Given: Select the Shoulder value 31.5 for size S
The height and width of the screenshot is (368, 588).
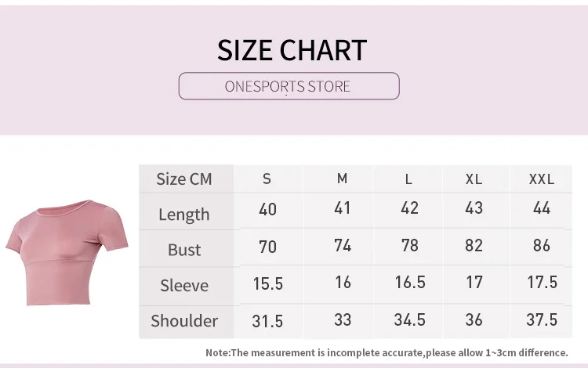Looking at the screenshot, I should (267, 321).
